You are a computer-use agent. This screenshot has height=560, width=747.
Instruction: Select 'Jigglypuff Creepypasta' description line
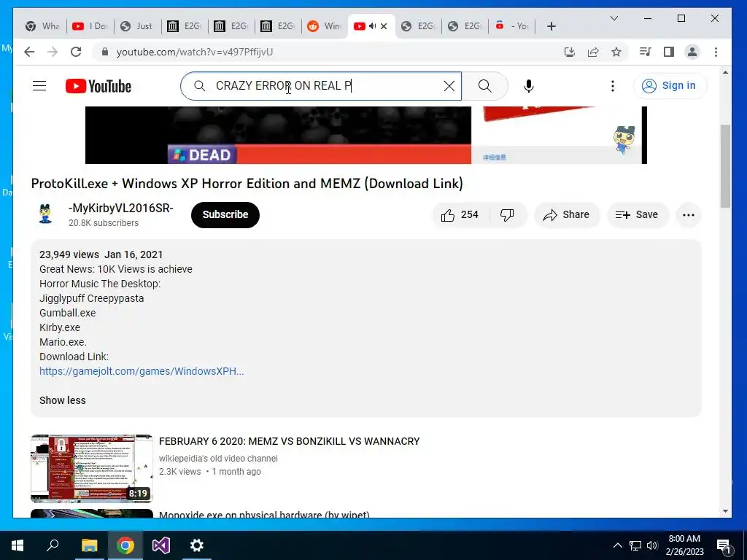click(x=91, y=298)
